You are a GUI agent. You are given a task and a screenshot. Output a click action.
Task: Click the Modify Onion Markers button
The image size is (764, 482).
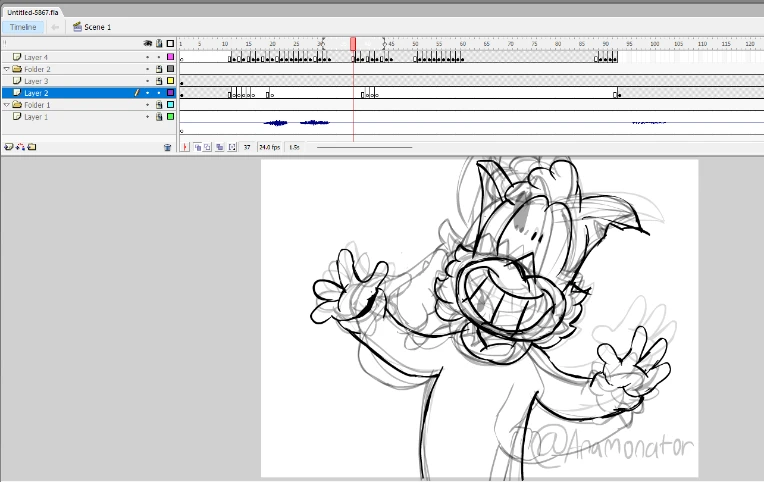(x=232, y=147)
